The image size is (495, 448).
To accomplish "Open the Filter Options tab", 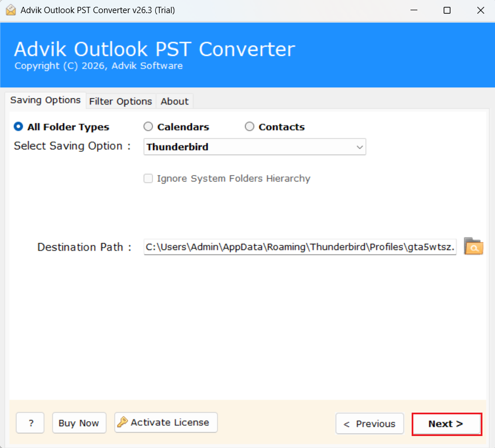I will coord(120,101).
